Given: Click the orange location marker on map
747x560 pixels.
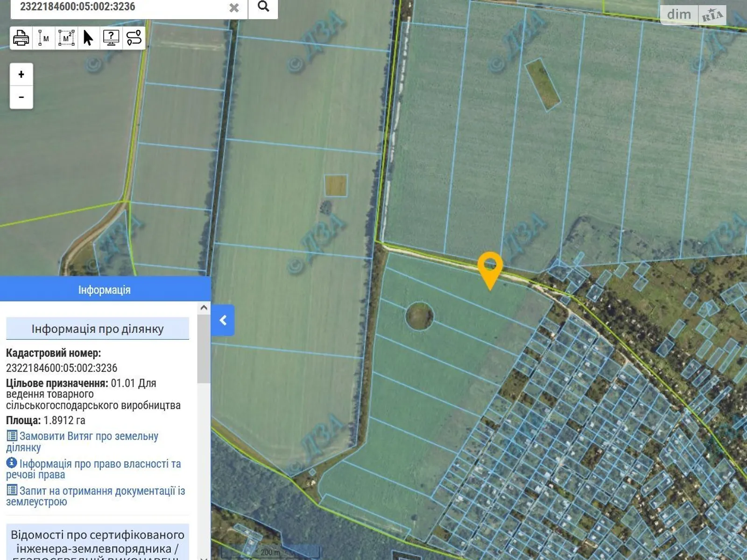Looking at the screenshot, I should pos(490,268).
